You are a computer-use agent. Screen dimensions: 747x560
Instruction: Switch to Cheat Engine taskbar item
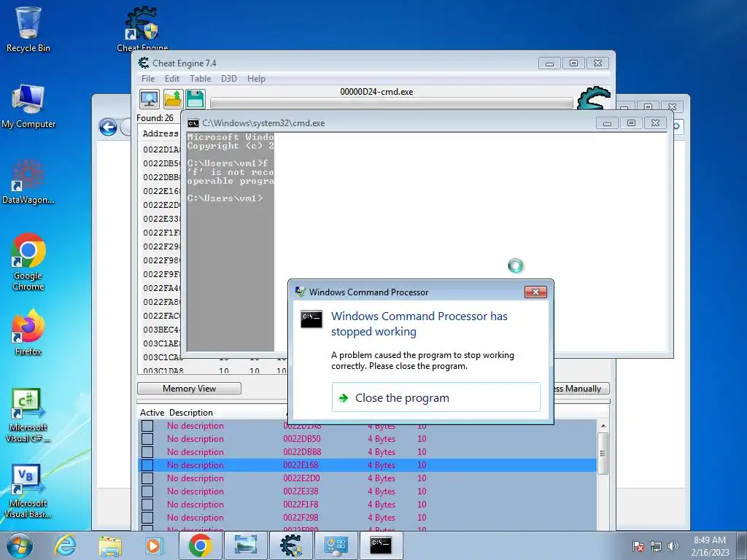[290, 545]
